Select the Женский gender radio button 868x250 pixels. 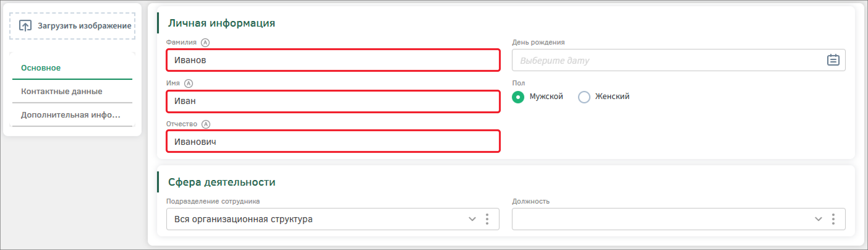[584, 97]
